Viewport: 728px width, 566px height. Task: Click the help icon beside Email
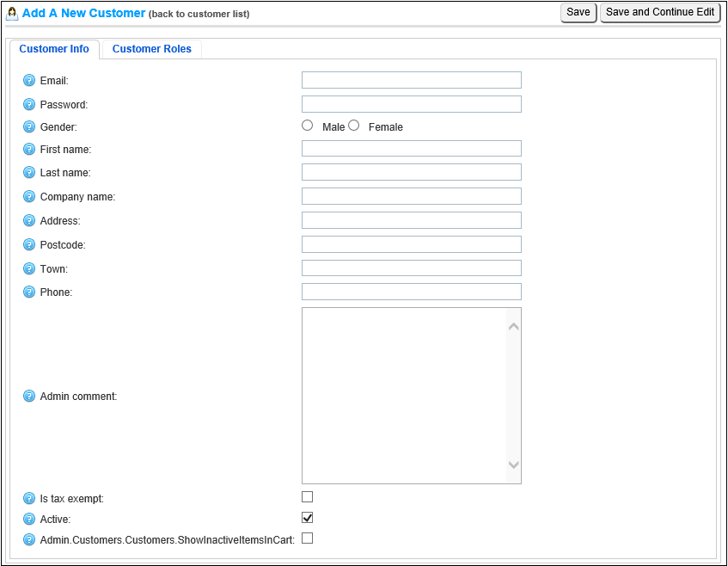click(29, 81)
